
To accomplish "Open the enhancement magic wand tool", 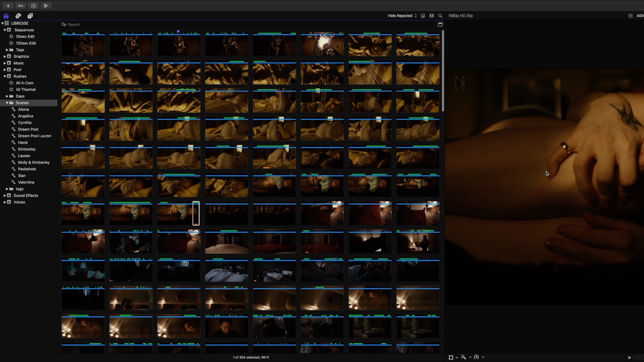I will [x=464, y=357].
